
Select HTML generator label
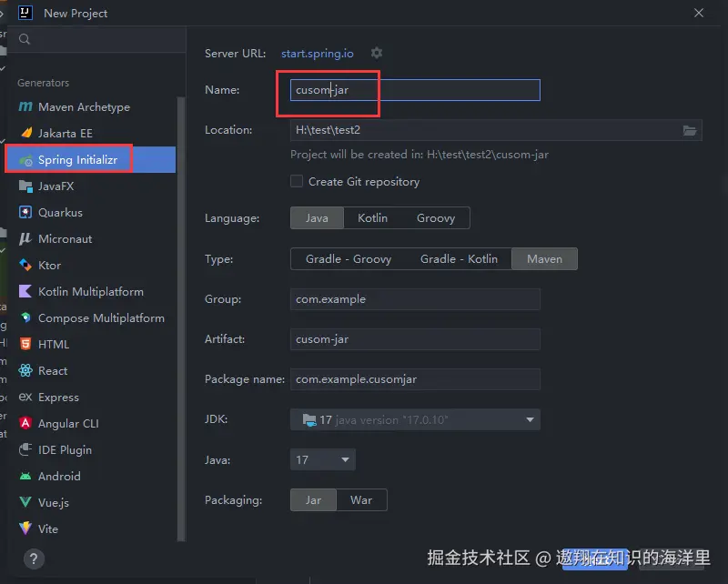tap(54, 345)
